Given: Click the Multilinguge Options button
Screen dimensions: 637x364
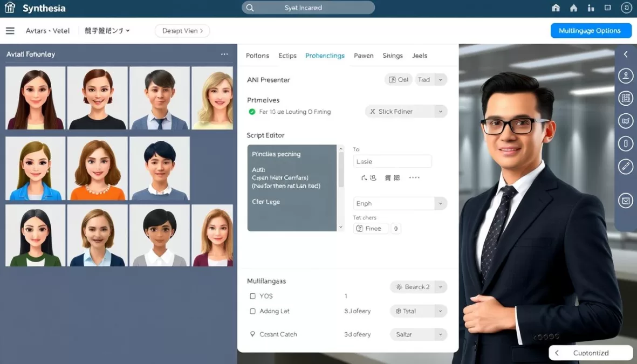Looking at the screenshot, I should pos(591,31).
